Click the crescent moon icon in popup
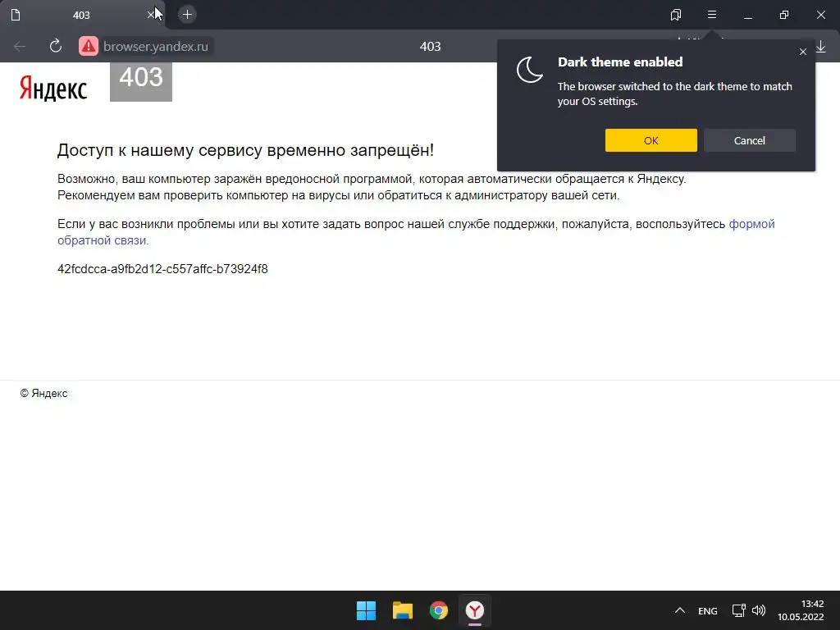 pos(529,70)
